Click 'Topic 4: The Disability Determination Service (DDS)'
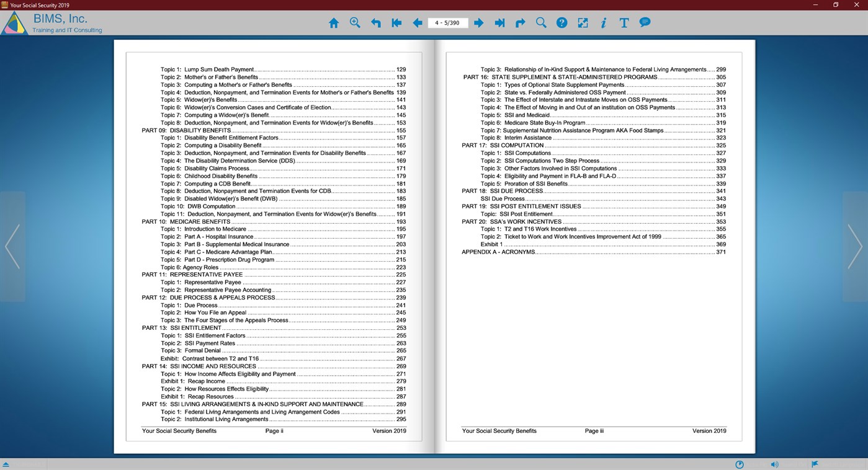The image size is (868, 470). [283, 161]
